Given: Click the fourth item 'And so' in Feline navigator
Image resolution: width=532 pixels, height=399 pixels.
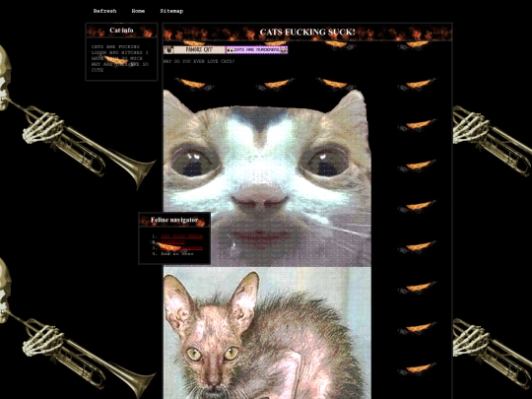Looking at the screenshot, I should point(177,254).
